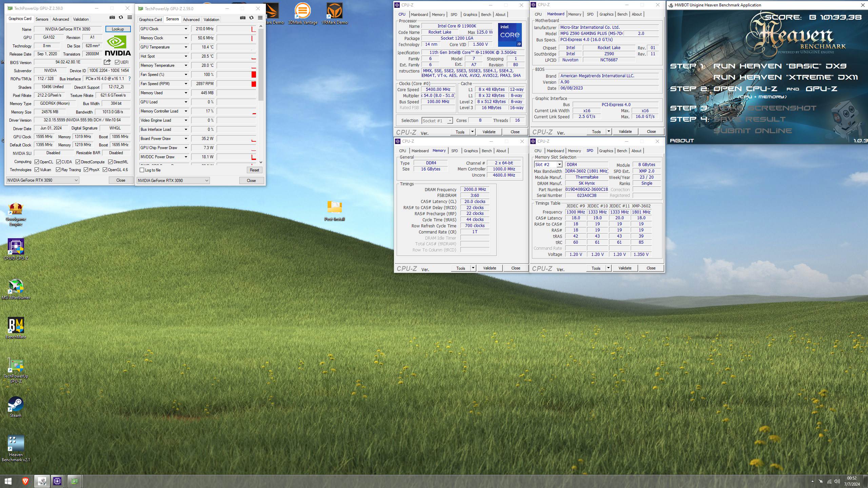868x488 pixels.
Task: Click screenshot camera icon in GPU-Z Sensors window
Action: 243,18
